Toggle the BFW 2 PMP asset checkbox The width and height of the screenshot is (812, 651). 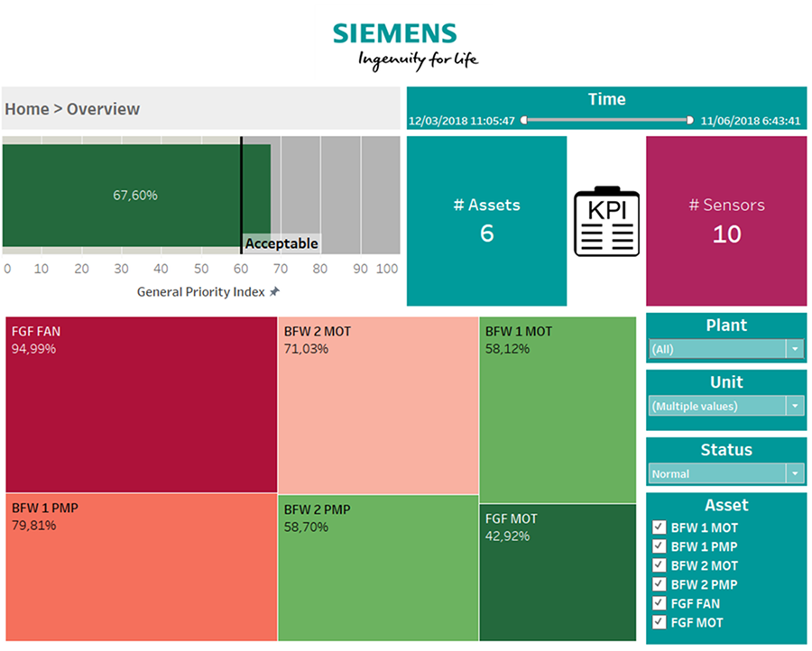[659, 584]
